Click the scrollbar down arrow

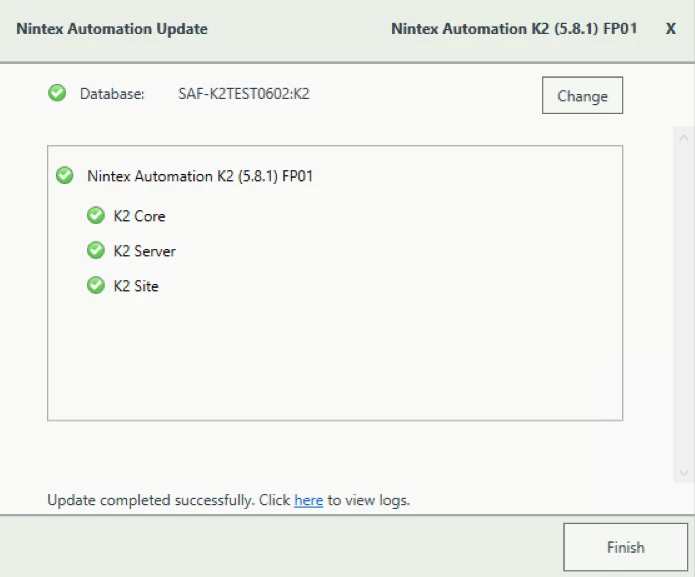683,472
